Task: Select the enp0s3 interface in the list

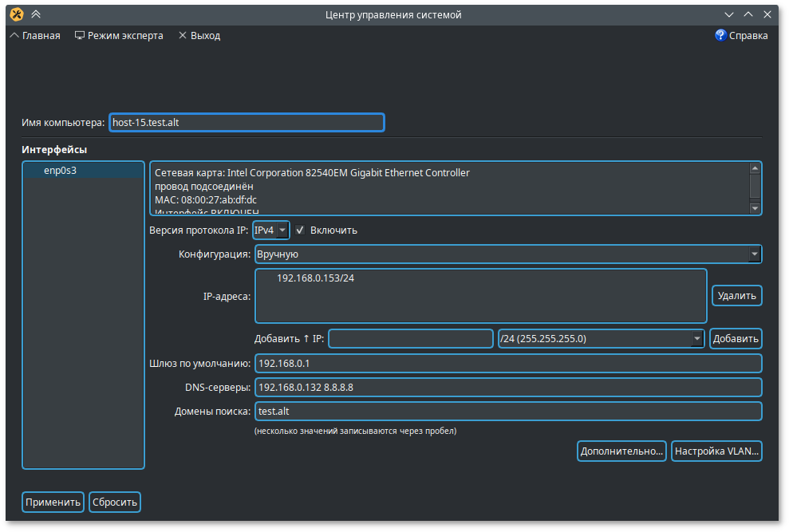Action: pos(60,171)
